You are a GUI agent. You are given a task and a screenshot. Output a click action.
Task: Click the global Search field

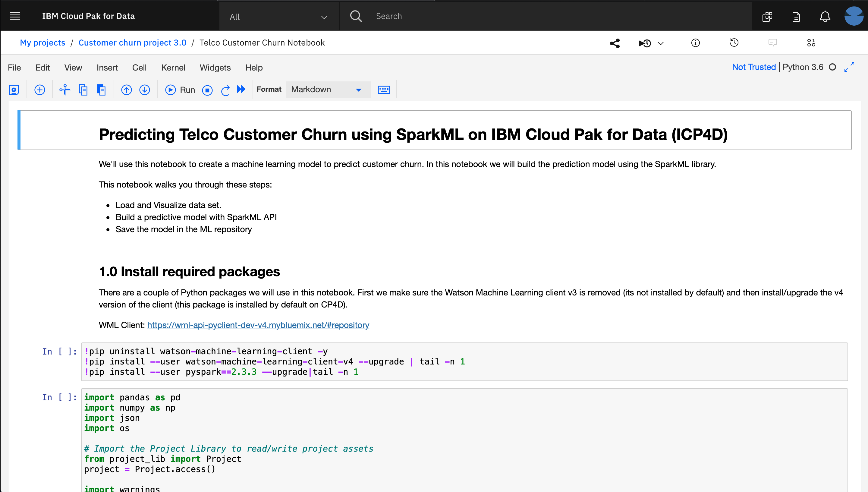click(x=540, y=16)
